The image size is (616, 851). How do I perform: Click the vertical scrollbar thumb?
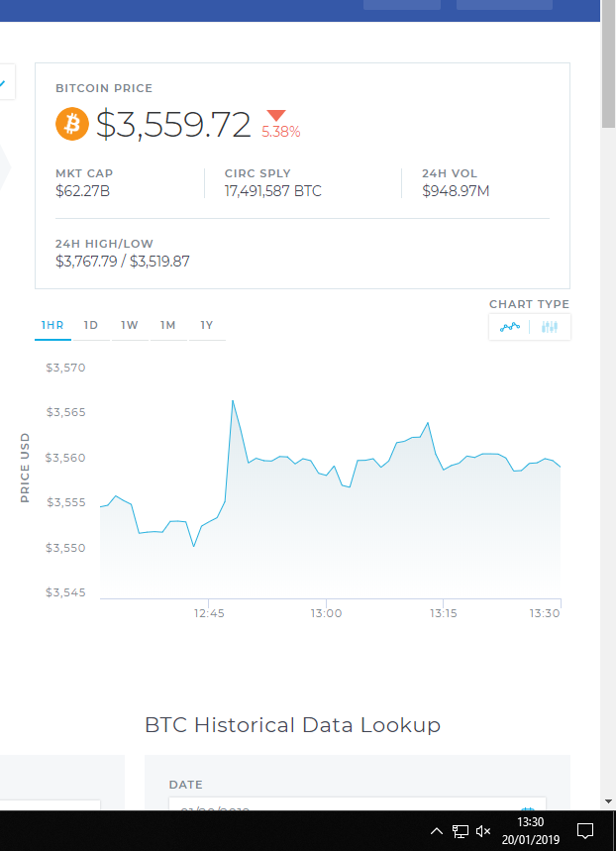coord(608,74)
